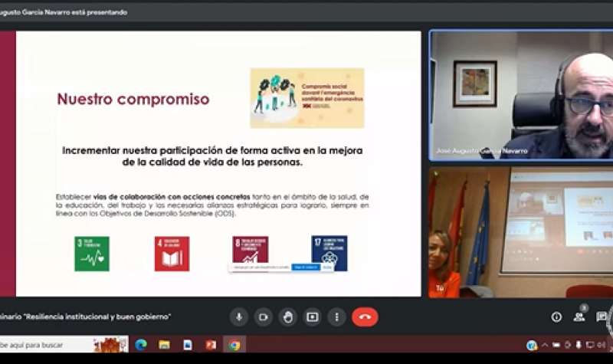Click the blue stop sharing button
The width and height of the screenshot is (613, 364).
coord(305,267)
